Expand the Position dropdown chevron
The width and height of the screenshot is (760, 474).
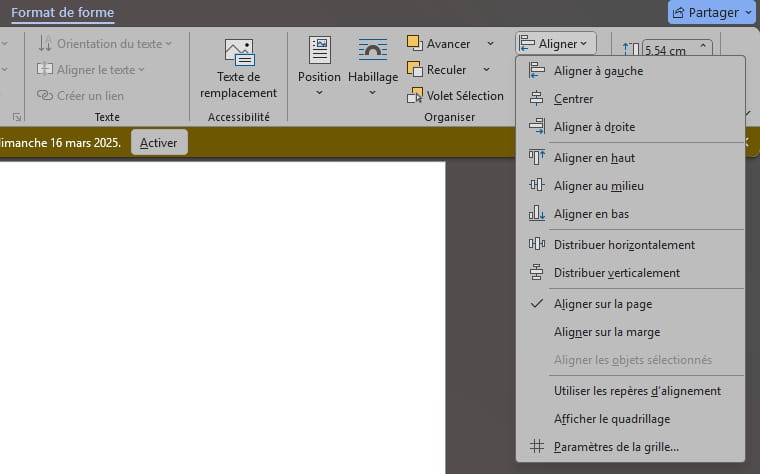pos(319,93)
